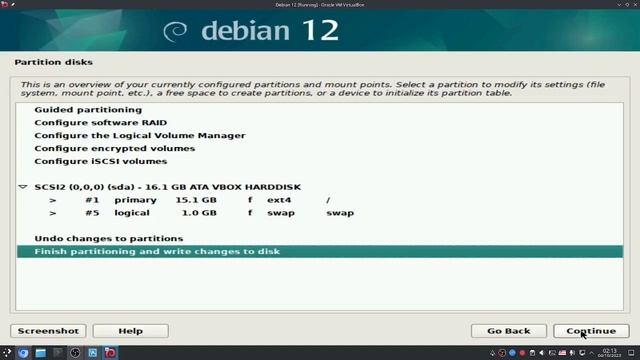This screenshot has width=640, height=360.
Task: Click the display configuration tray icon
Action: point(552,353)
